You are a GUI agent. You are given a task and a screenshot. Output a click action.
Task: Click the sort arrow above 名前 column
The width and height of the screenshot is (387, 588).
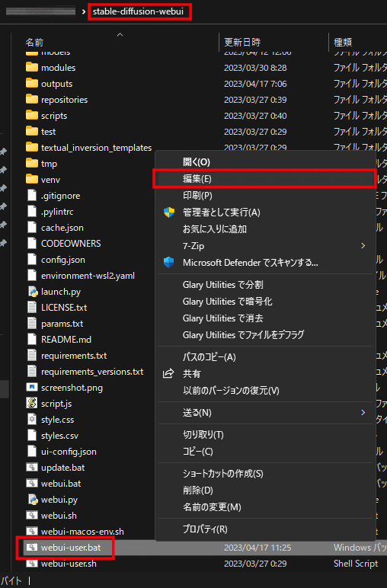(120, 34)
